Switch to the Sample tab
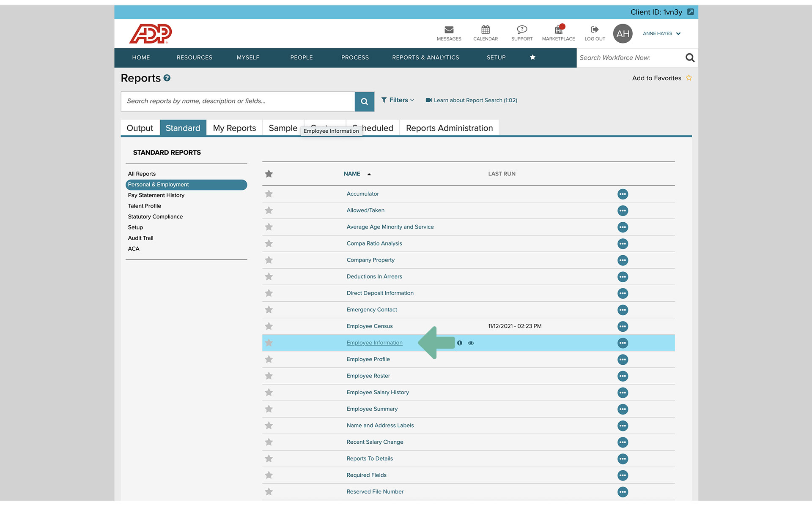The width and height of the screenshot is (812, 505). (283, 128)
